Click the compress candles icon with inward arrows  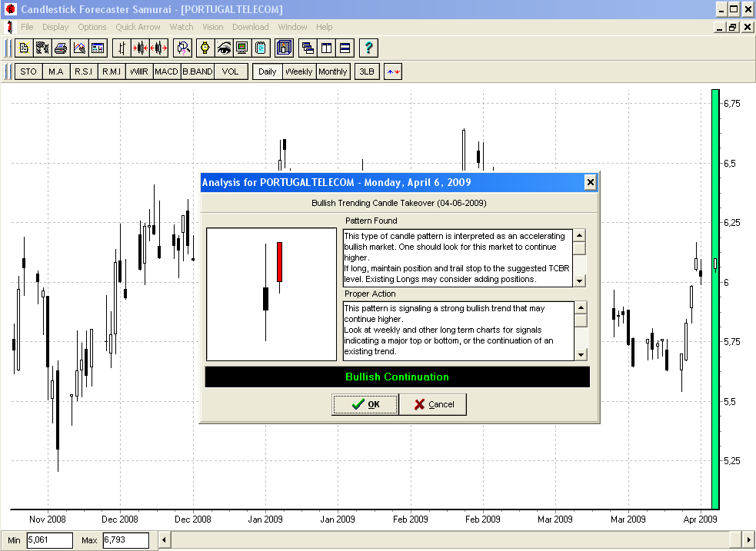(140, 48)
